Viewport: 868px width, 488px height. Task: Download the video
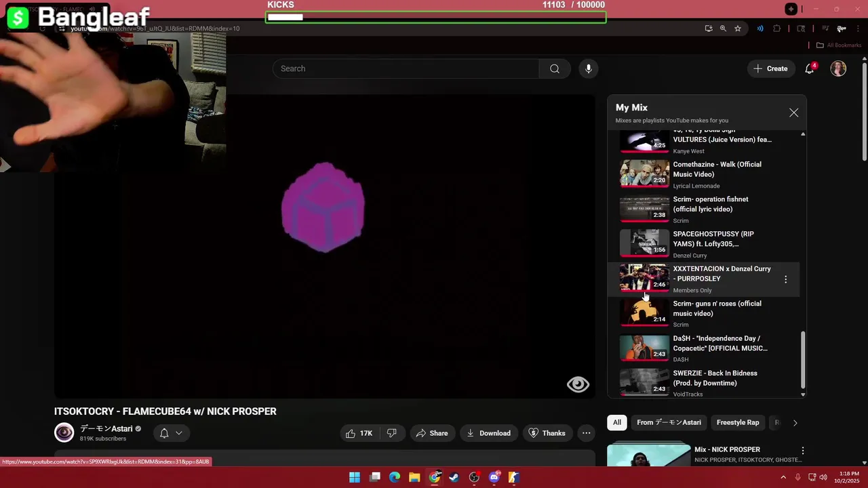(489, 433)
